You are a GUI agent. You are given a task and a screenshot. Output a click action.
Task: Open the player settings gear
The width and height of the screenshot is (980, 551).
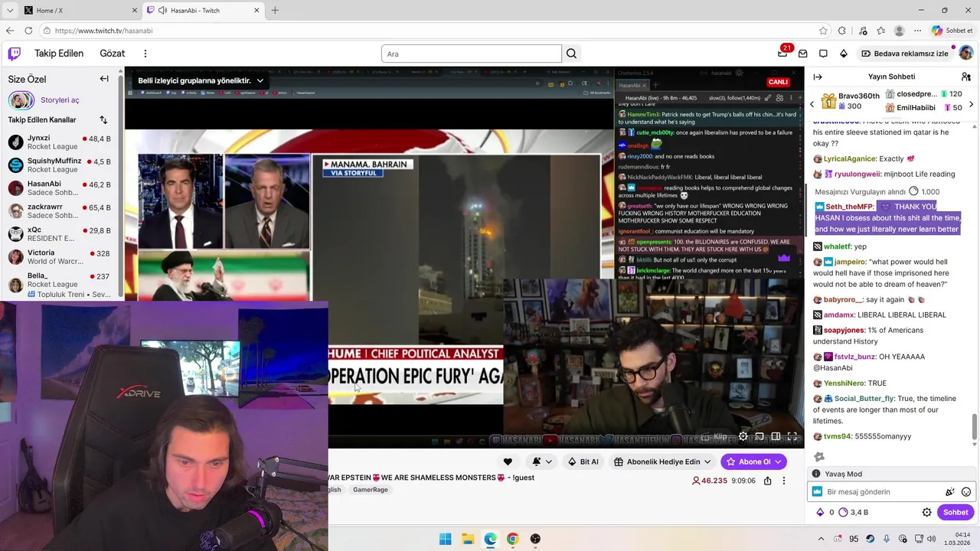(743, 436)
